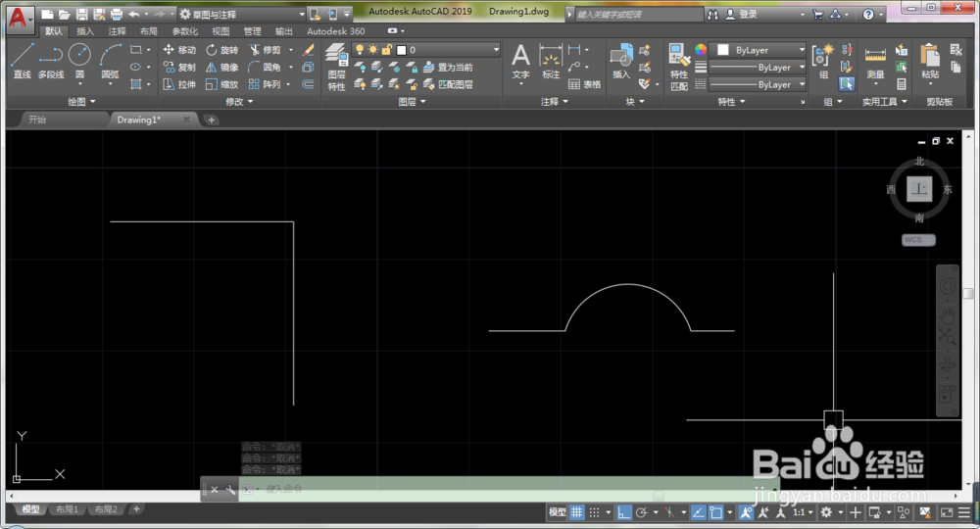Toggle snap mode dots in status bar

tap(595, 512)
